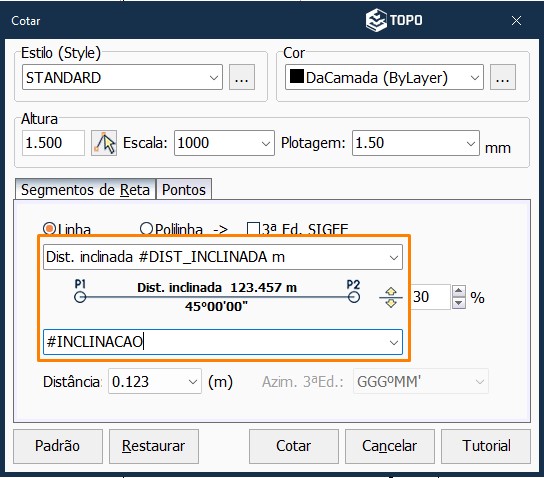The image size is (544, 478).
Task: Click the P1 endpoint in preview
Action: [80, 297]
